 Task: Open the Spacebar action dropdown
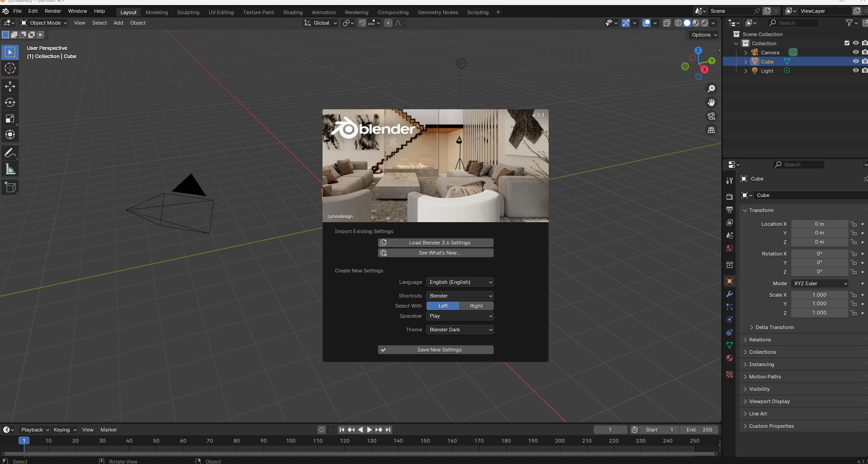click(x=460, y=316)
